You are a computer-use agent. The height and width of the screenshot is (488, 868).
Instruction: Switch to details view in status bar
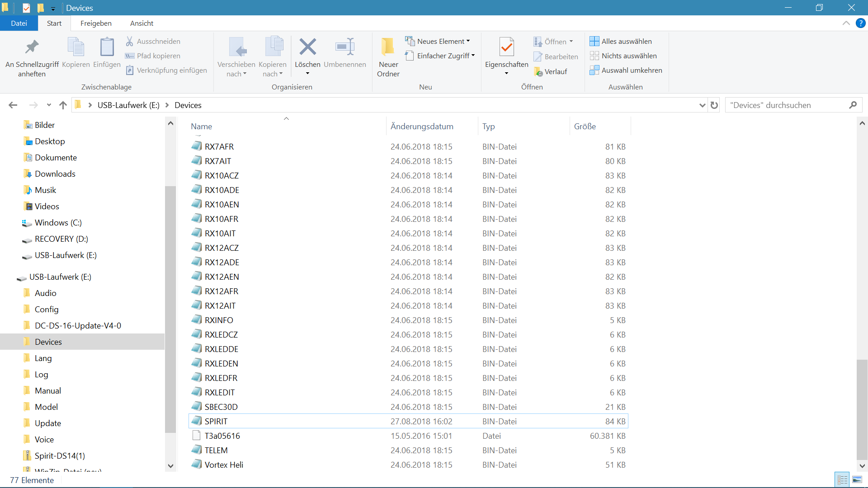[842, 480]
